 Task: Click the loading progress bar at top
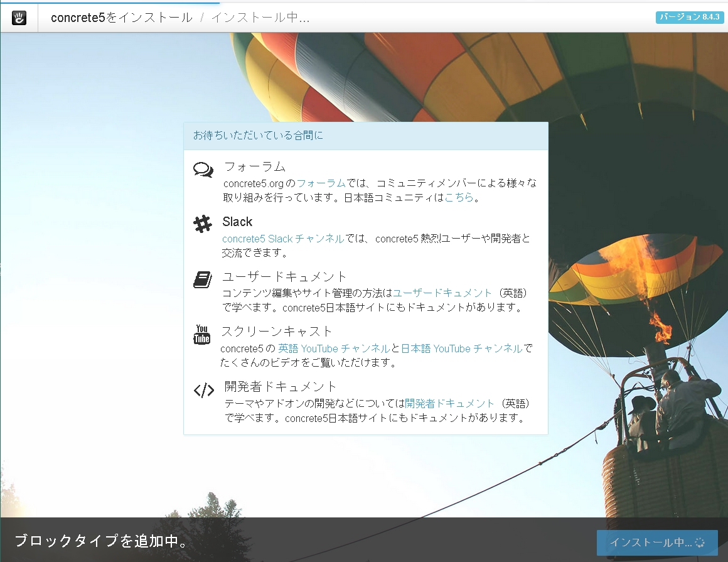(x=110, y=2)
